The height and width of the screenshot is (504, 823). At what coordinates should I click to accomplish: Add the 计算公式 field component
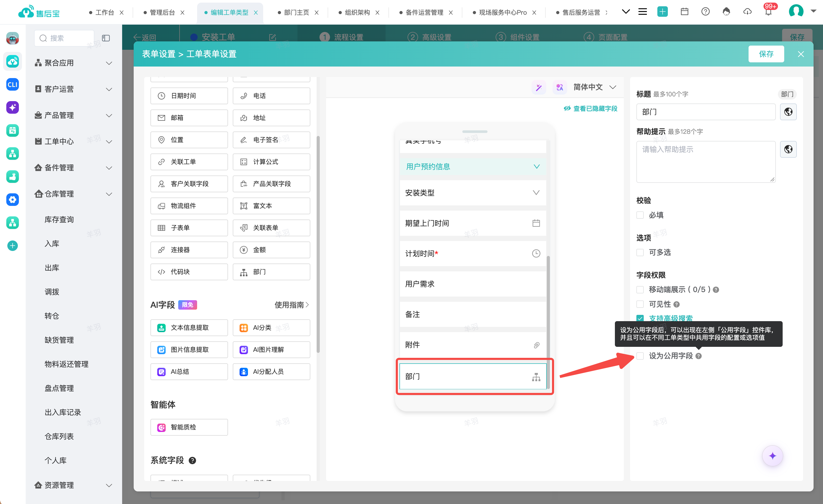coord(271,162)
